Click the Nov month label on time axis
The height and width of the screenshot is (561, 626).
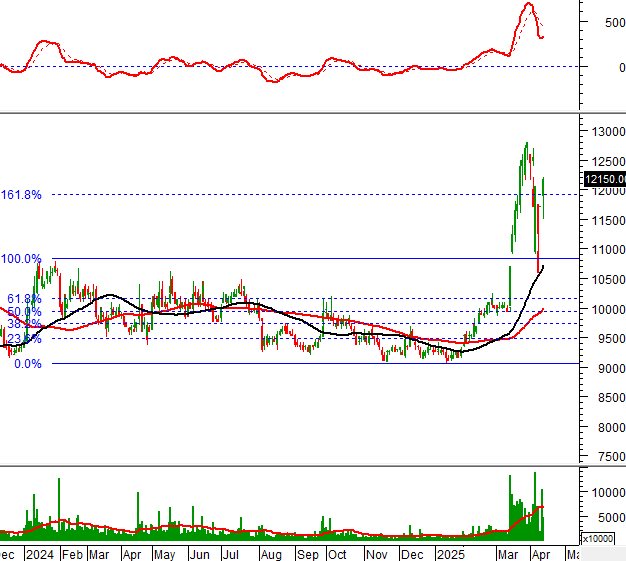376,555
